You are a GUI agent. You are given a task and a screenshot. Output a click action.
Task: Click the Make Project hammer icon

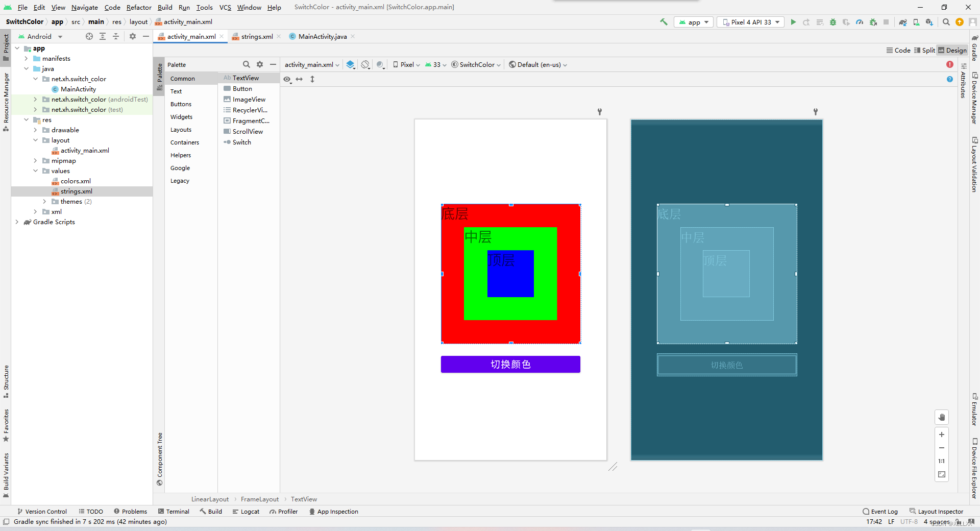tap(664, 22)
